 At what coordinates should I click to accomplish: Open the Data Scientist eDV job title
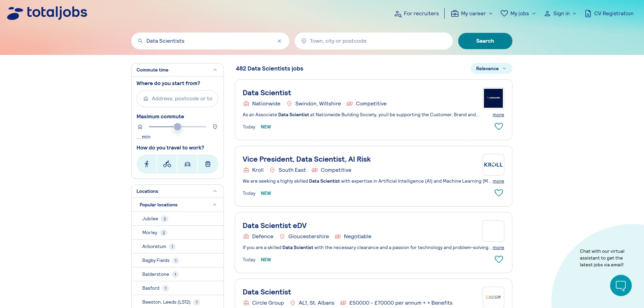click(275, 226)
